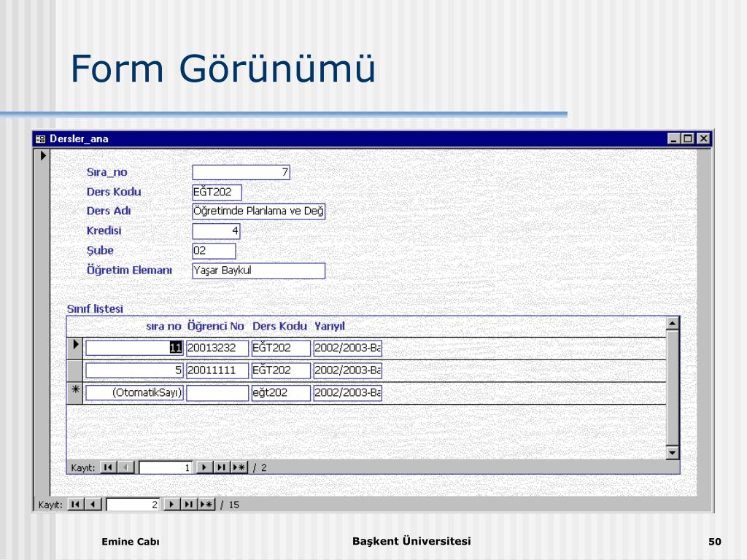Click the sıra no column header in subform
This screenshot has height=560, width=747.
[163, 326]
